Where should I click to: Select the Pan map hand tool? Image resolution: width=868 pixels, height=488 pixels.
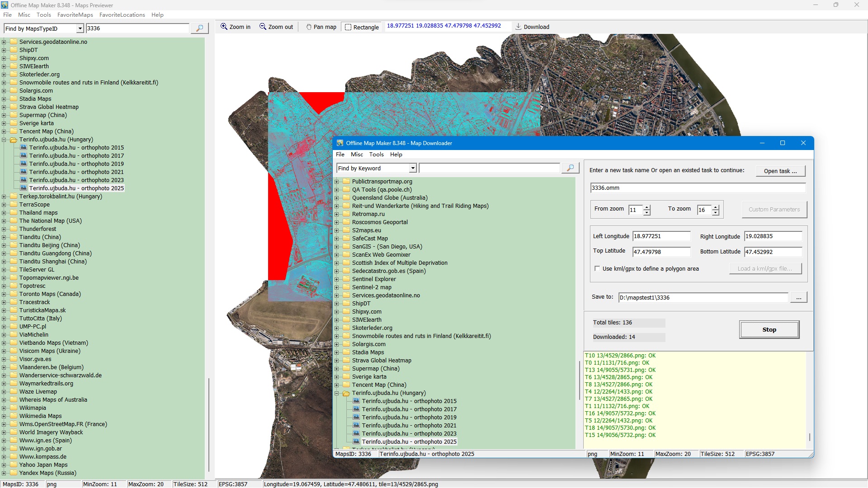pyautogui.click(x=321, y=27)
